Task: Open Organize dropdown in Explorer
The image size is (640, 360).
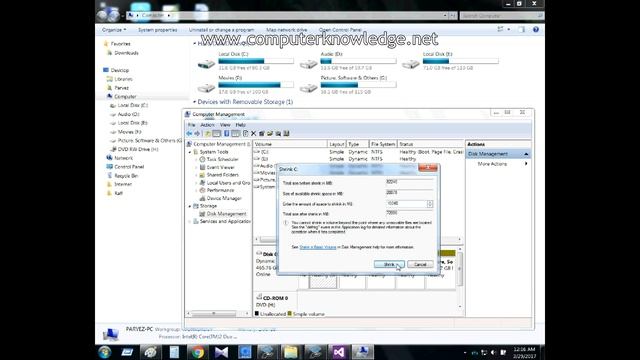Action: 114,30
